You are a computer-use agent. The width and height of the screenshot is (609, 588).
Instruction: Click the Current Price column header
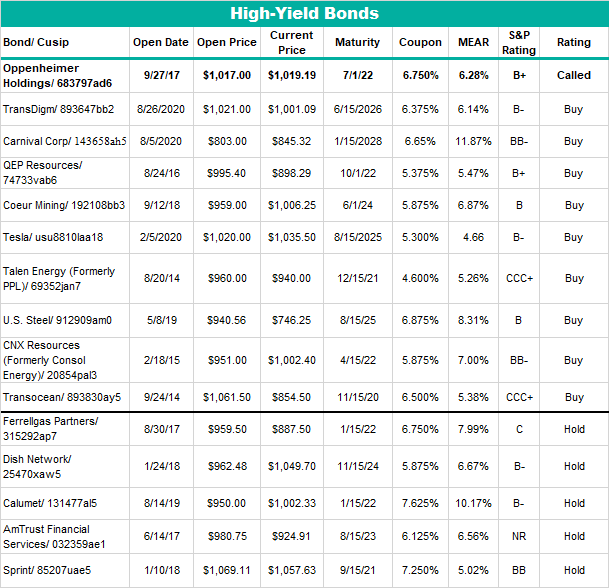(292, 42)
